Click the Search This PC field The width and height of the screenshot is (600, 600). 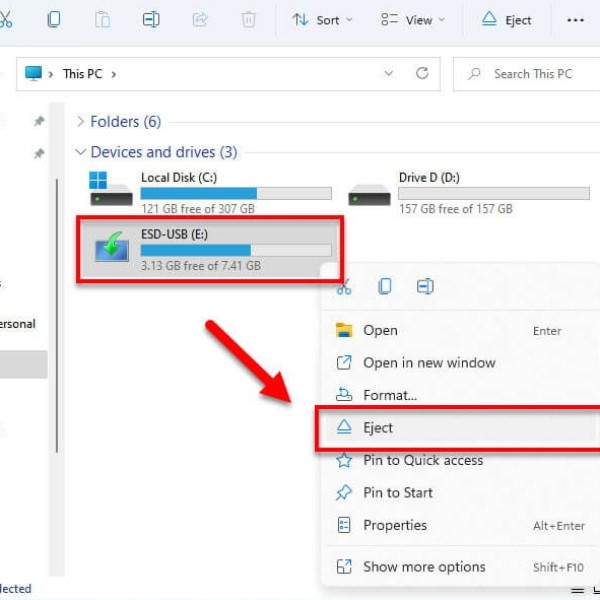tap(528, 74)
